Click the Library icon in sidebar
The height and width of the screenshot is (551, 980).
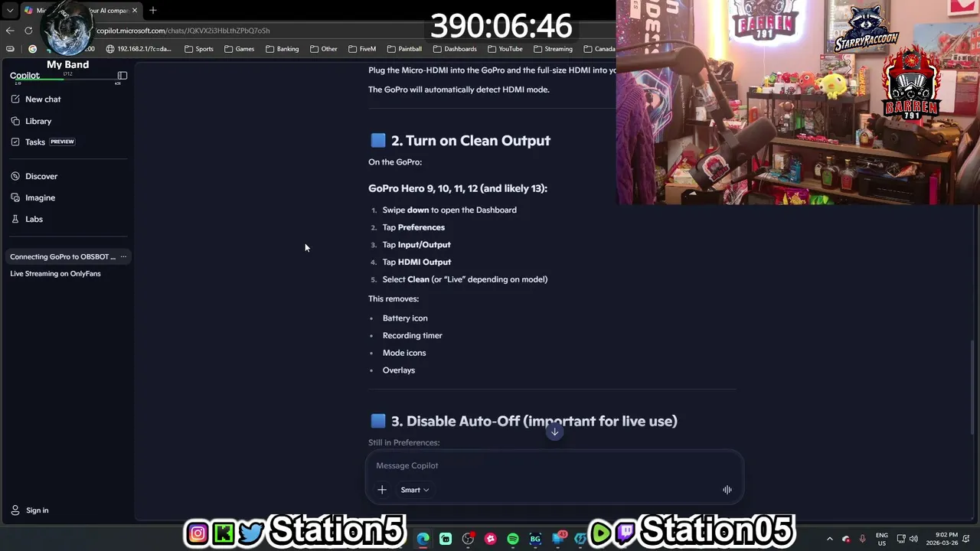click(15, 121)
